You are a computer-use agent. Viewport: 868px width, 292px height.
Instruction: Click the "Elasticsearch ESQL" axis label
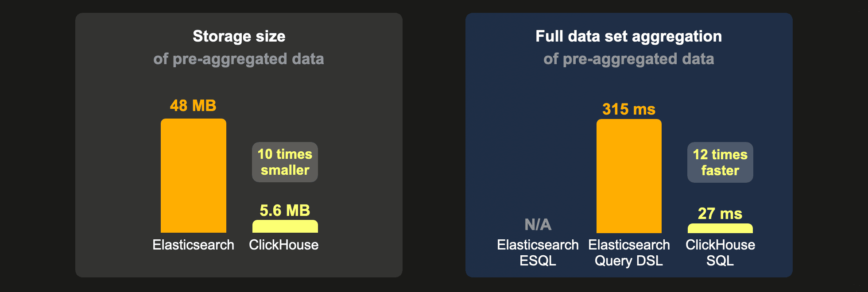[538, 253]
